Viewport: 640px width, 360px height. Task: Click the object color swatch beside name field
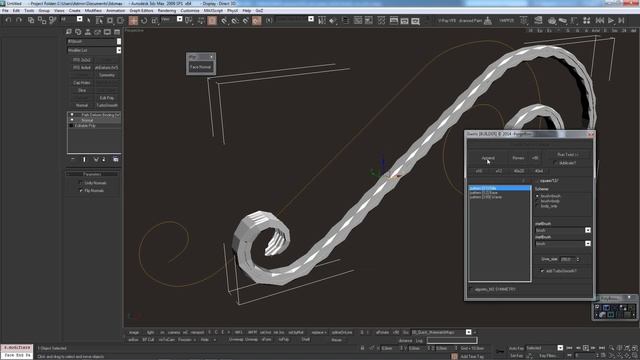click(119, 41)
